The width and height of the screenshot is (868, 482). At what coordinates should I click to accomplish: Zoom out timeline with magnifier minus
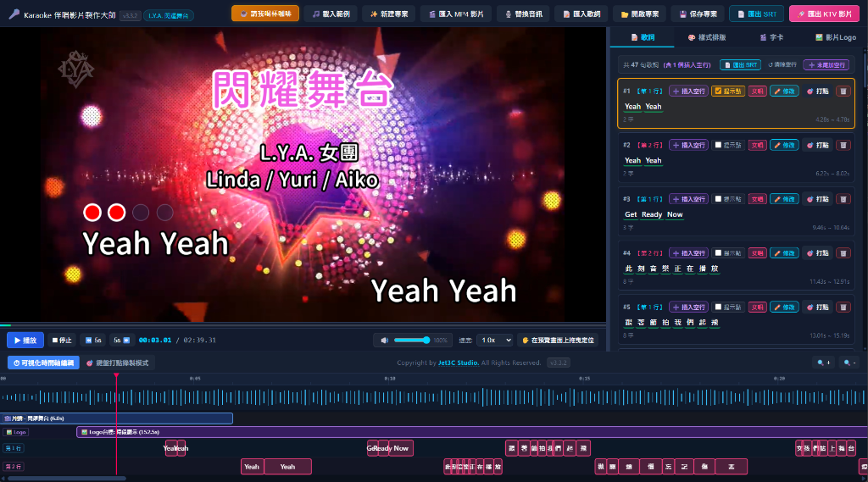tap(849, 363)
